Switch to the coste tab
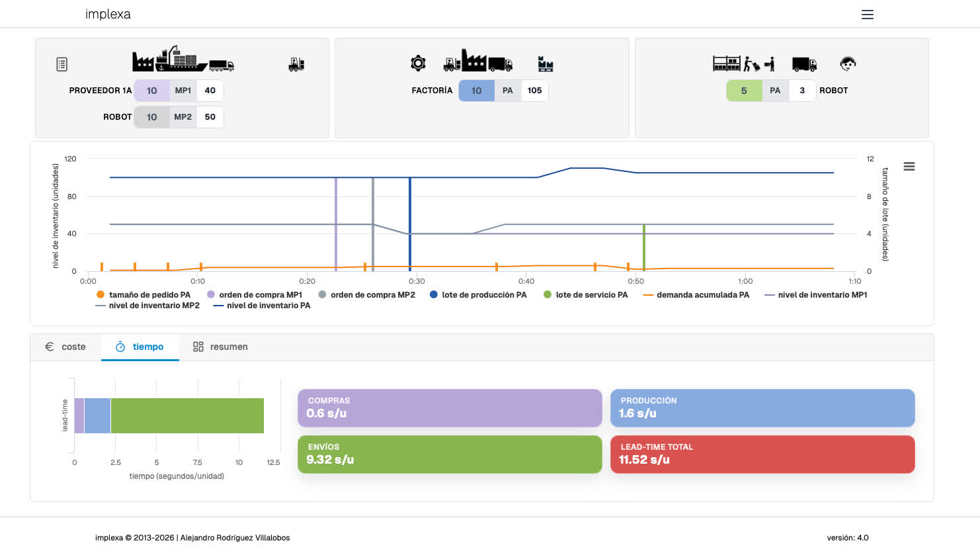This screenshot has width=980, height=553. [65, 347]
